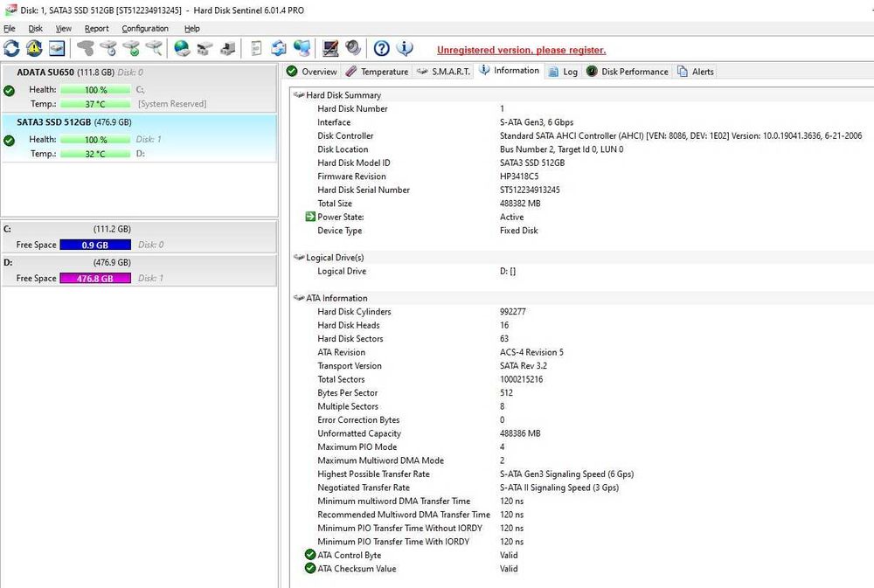Click the Transport Version value SATA Rev 3.2

pyautogui.click(x=524, y=365)
